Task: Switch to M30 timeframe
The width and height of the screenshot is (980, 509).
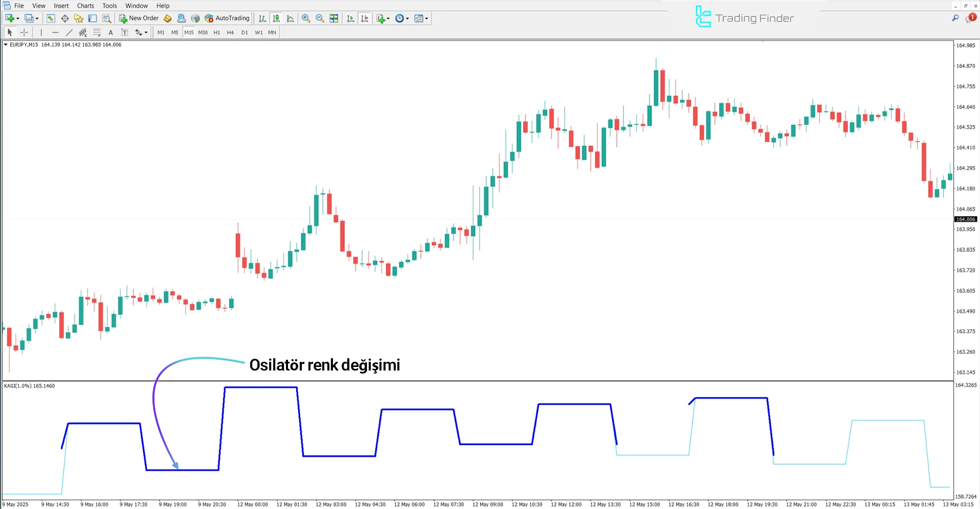Action: pyautogui.click(x=203, y=32)
